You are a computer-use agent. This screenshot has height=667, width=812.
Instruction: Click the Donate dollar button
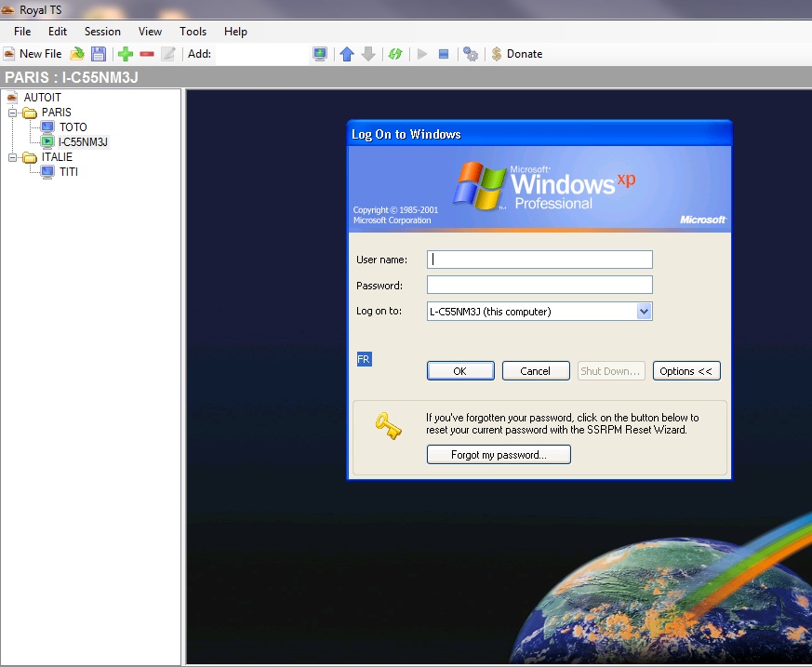(x=517, y=54)
